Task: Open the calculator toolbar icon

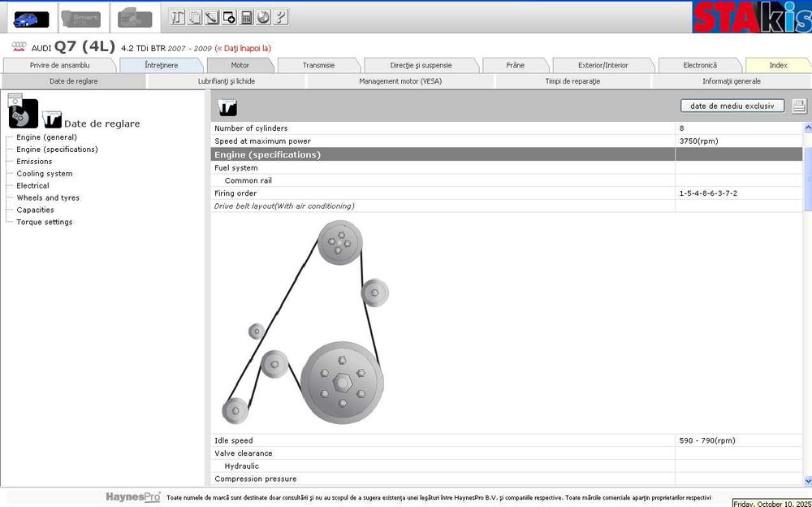Action: tap(247, 17)
